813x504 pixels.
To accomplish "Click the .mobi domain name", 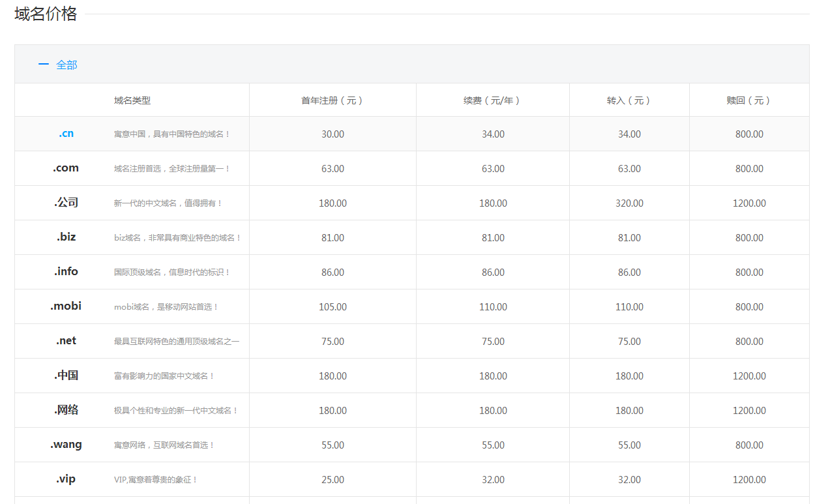I will tap(66, 306).
